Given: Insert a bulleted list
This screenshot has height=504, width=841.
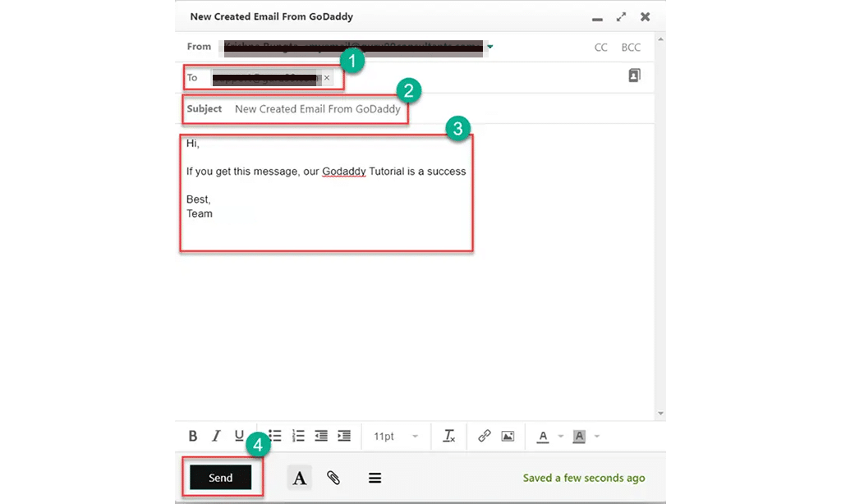Looking at the screenshot, I should click(275, 435).
